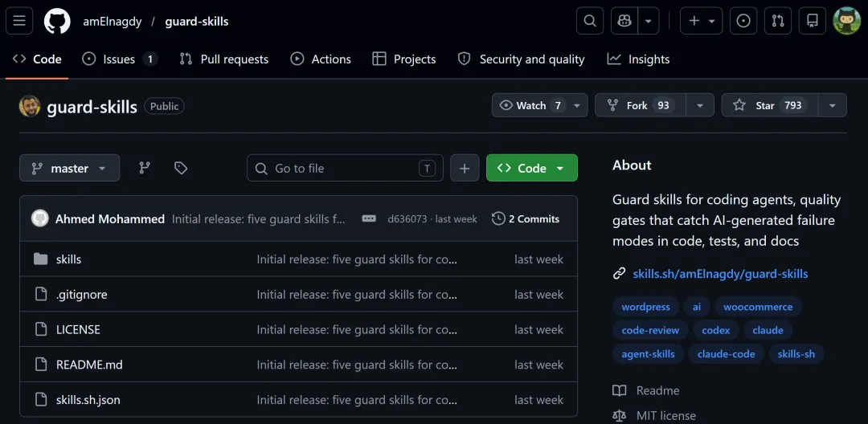Viewport: 868px width, 424px height.
Task: Click the owner avatar beside repository title
Action: 30,106
